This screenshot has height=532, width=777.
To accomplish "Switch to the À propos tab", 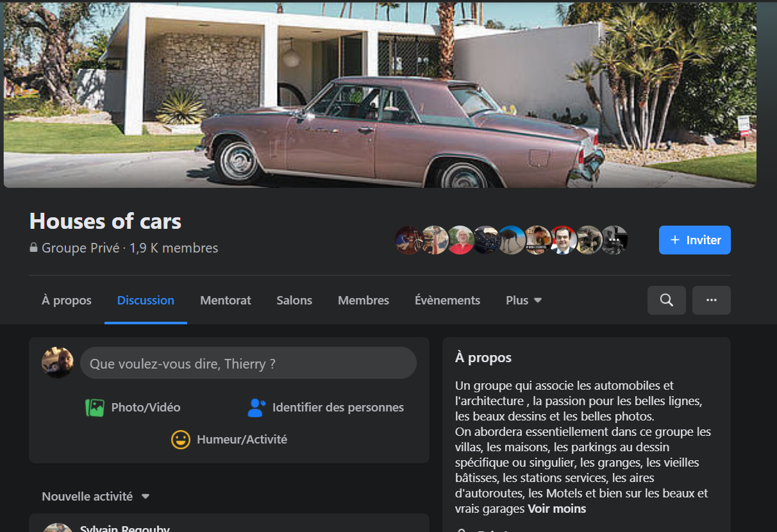I will click(x=67, y=300).
